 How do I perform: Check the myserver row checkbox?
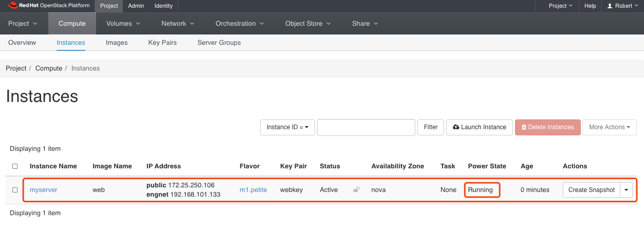click(x=15, y=190)
